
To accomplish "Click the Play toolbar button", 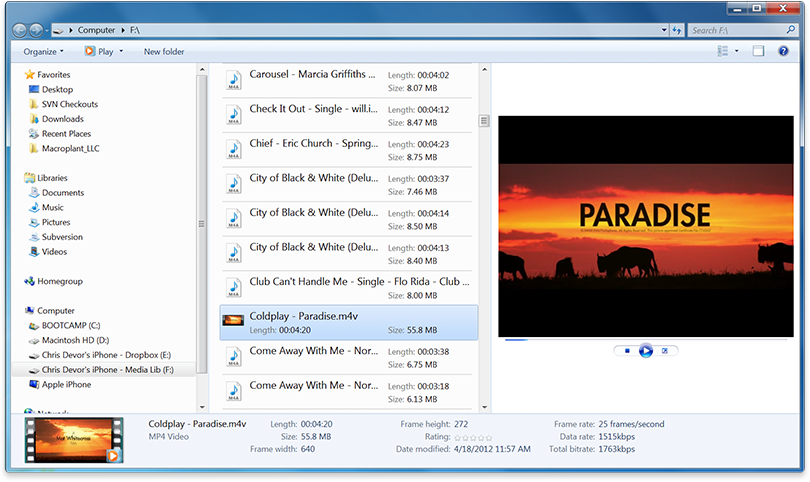I will tap(99, 52).
